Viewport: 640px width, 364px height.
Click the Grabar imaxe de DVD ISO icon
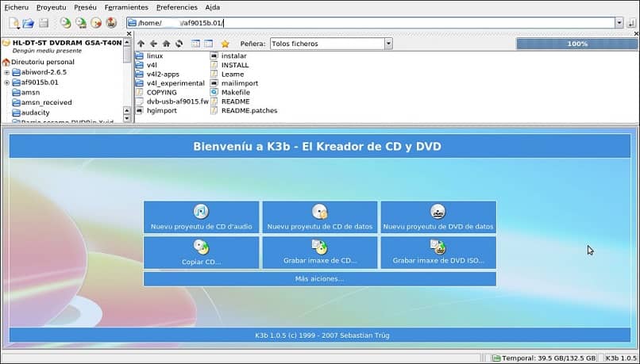point(438,247)
